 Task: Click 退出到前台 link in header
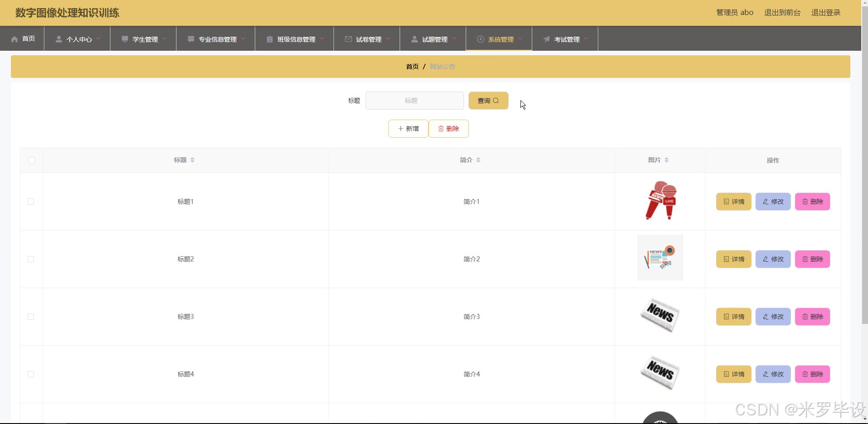[782, 13]
